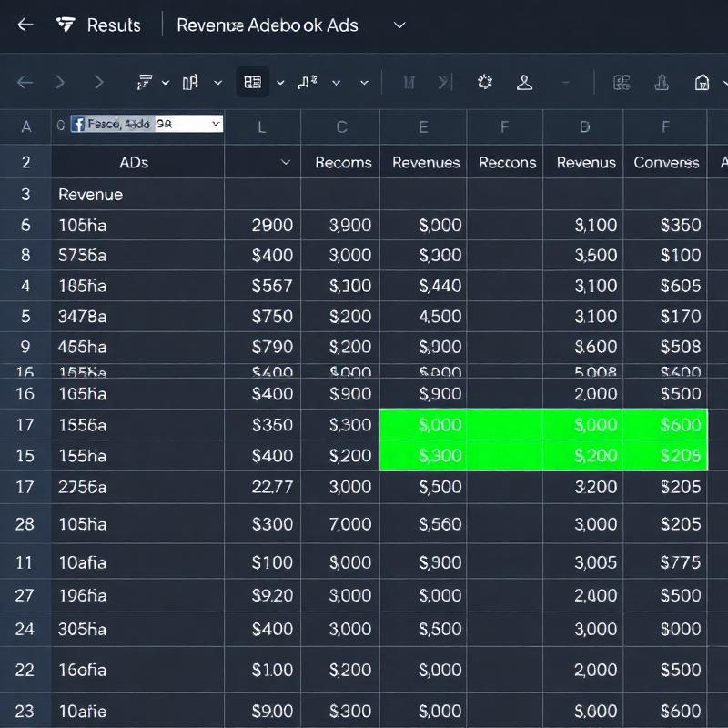Open the Facebook Ads combo box dropdown
This screenshot has width=728, height=728.
click(x=216, y=124)
